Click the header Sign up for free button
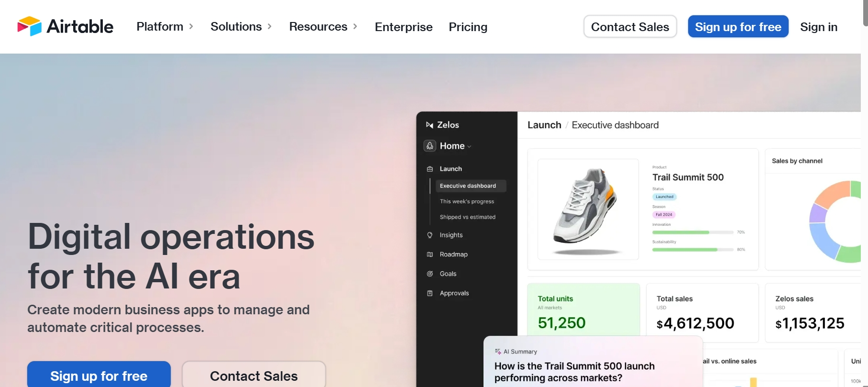Viewport: 868px width, 387px height. pyautogui.click(x=738, y=27)
